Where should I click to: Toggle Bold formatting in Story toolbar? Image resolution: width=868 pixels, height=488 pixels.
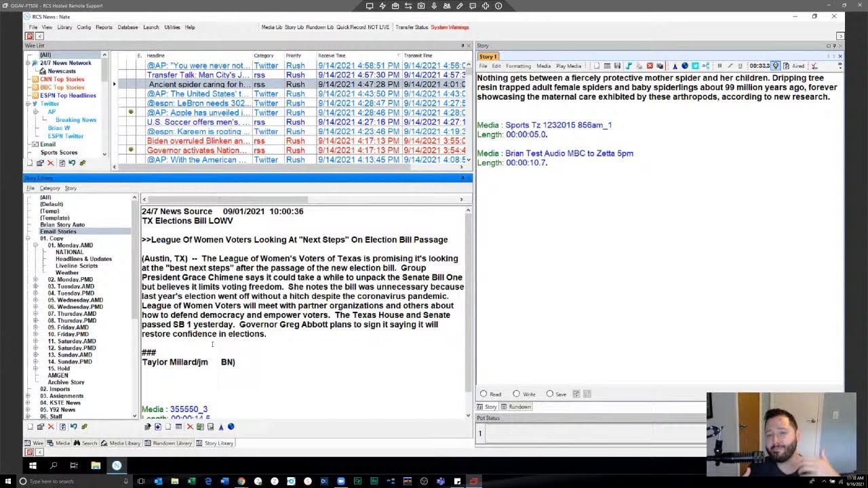(x=719, y=66)
